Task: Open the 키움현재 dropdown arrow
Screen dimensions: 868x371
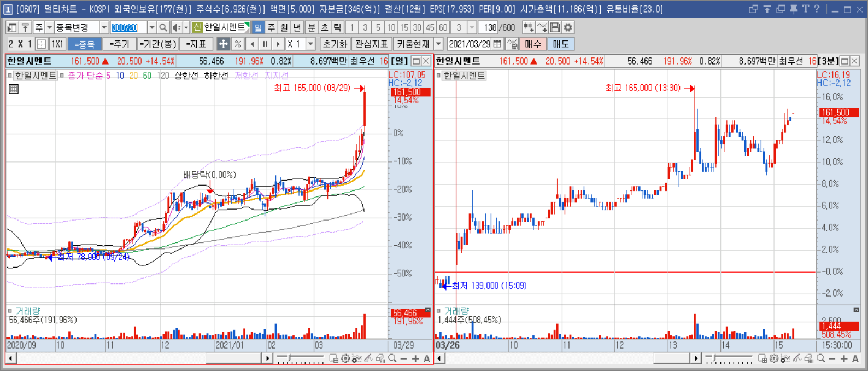Action: coord(438,44)
